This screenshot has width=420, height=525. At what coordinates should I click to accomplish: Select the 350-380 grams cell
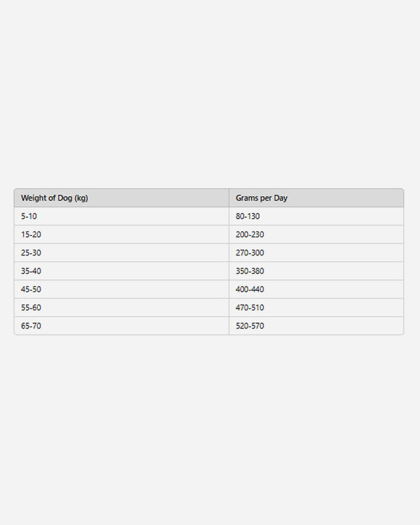250,271
